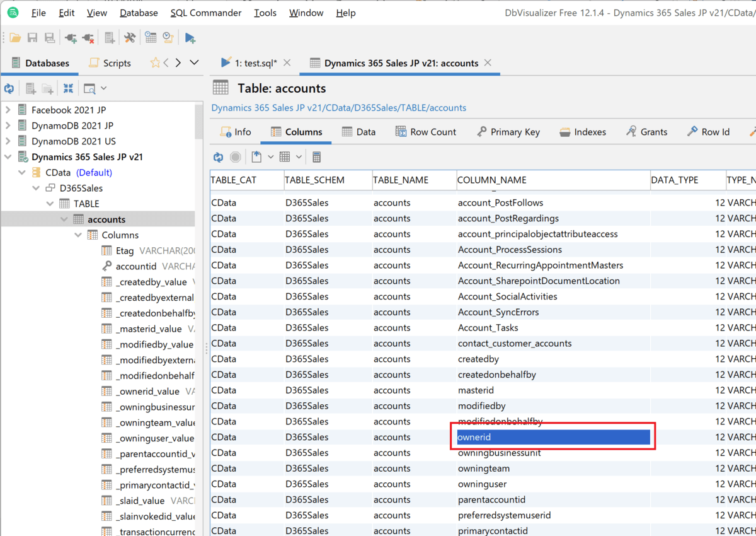Collapse the Columns tree node

coord(78,235)
